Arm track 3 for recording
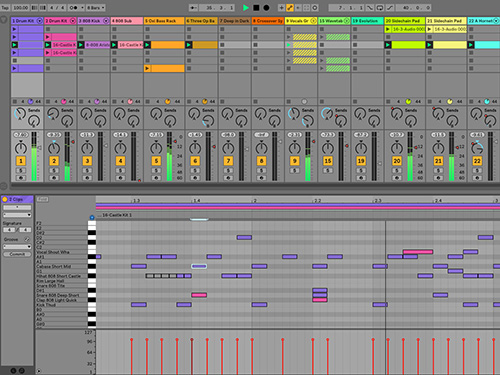The height and width of the screenshot is (375, 500). tap(87, 178)
